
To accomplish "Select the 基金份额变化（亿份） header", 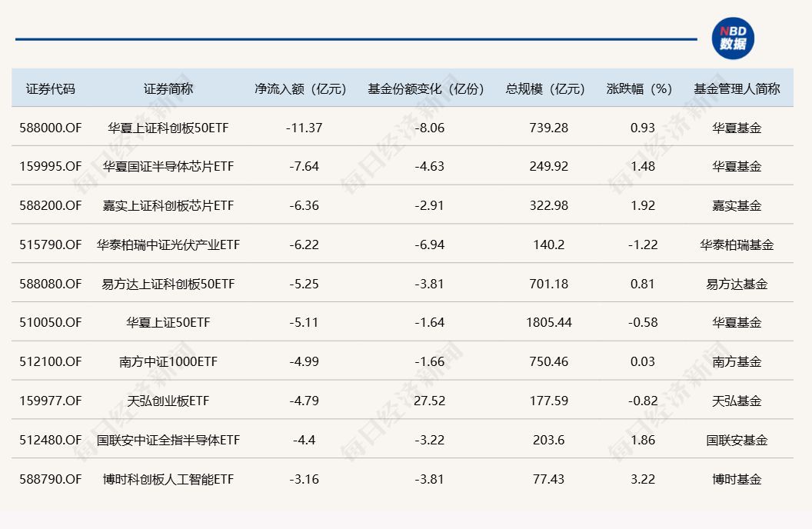I will tap(427, 88).
